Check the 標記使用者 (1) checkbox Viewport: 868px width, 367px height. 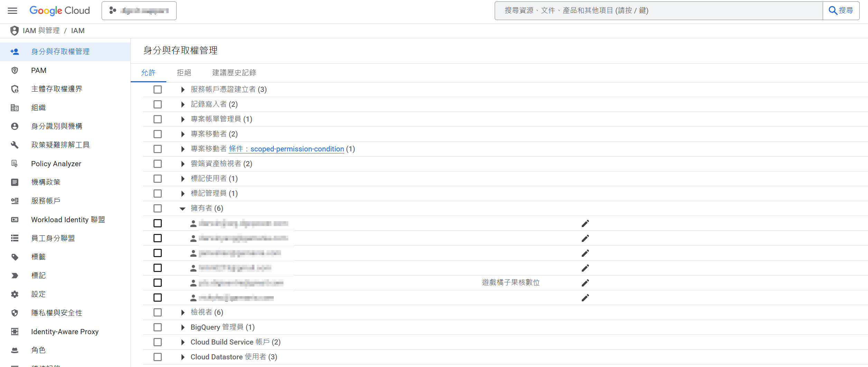(x=158, y=179)
